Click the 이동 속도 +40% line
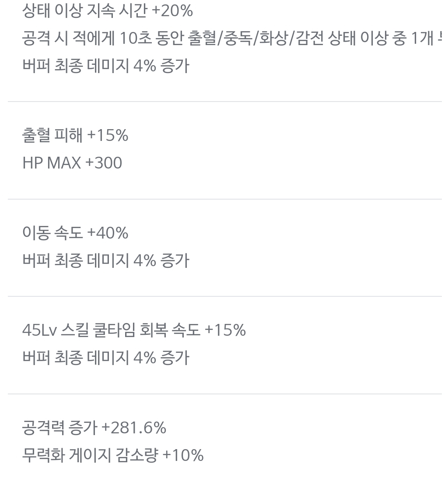 pos(75,233)
